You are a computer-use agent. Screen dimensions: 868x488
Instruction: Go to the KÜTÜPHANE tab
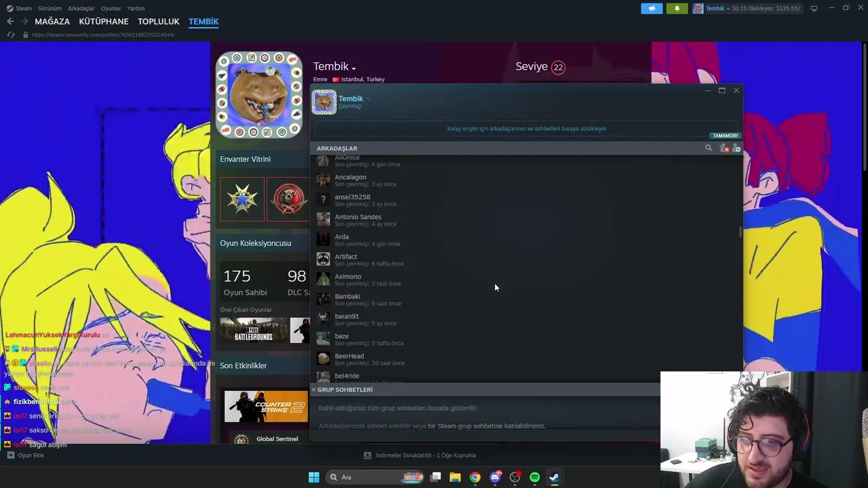point(104,22)
